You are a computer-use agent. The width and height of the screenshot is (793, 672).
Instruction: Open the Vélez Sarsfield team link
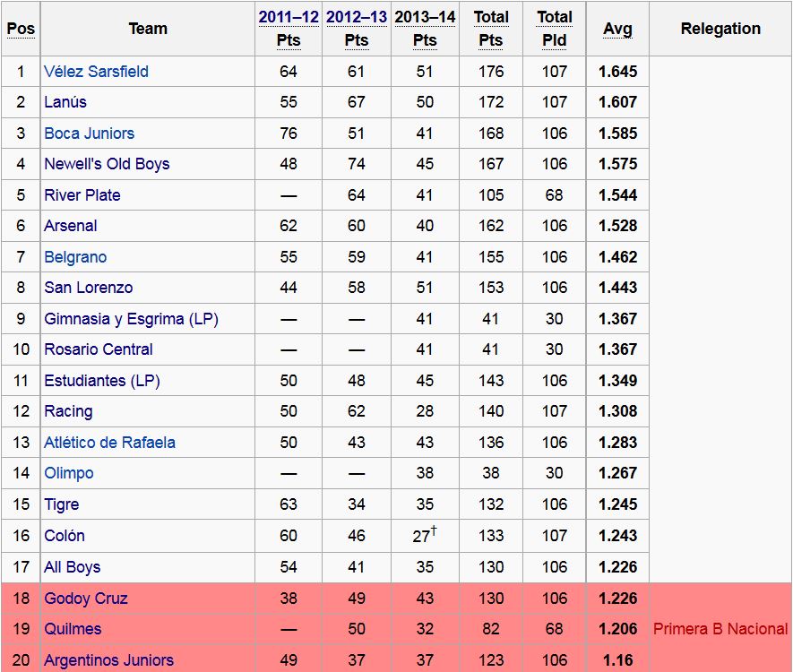[96, 72]
